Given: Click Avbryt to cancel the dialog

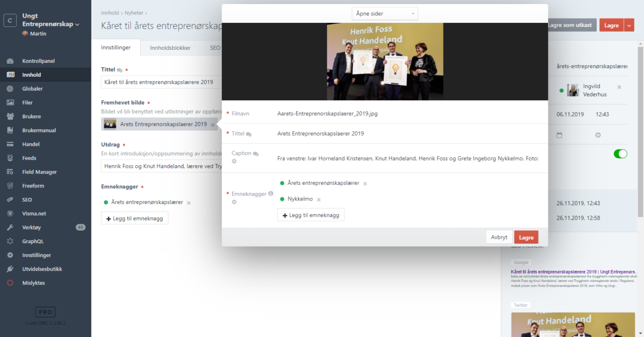Looking at the screenshot, I should pos(499,237).
